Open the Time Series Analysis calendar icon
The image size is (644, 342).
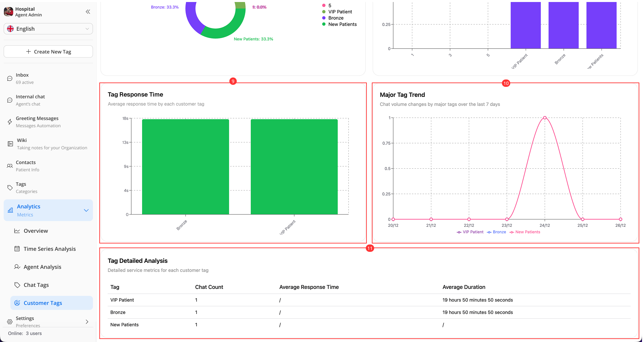(17, 248)
